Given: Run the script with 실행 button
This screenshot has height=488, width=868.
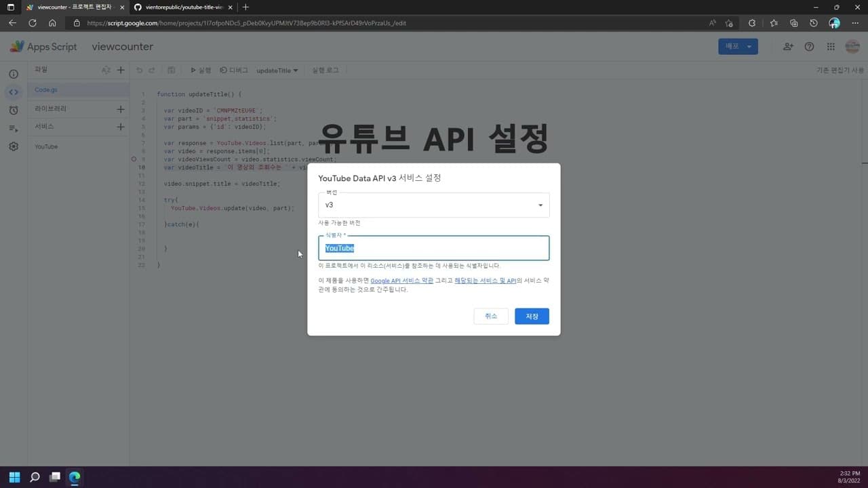Looking at the screenshot, I should pos(201,70).
